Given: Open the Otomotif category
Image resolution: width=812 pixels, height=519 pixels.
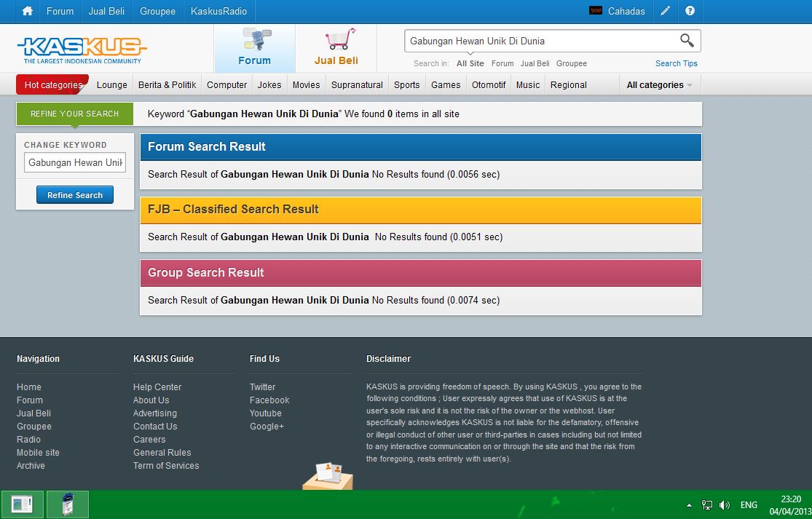Looking at the screenshot, I should (489, 85).
